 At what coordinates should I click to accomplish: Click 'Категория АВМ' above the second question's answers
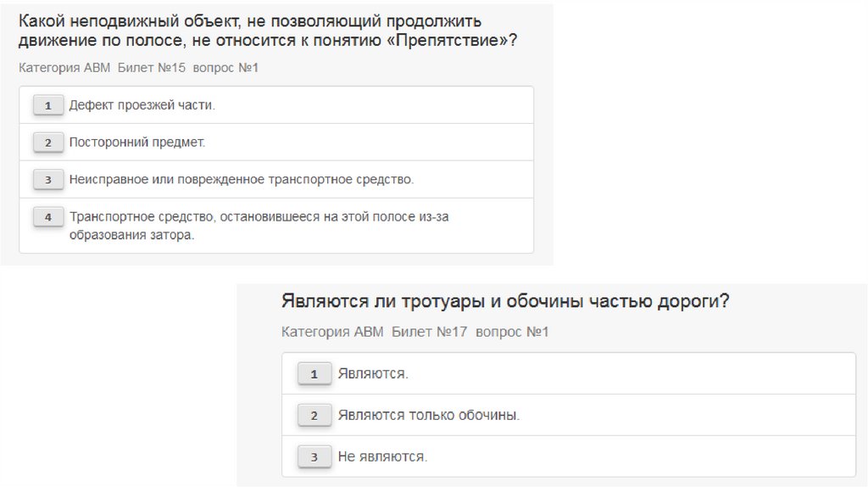pyautogui.click(x=331, y=332)
